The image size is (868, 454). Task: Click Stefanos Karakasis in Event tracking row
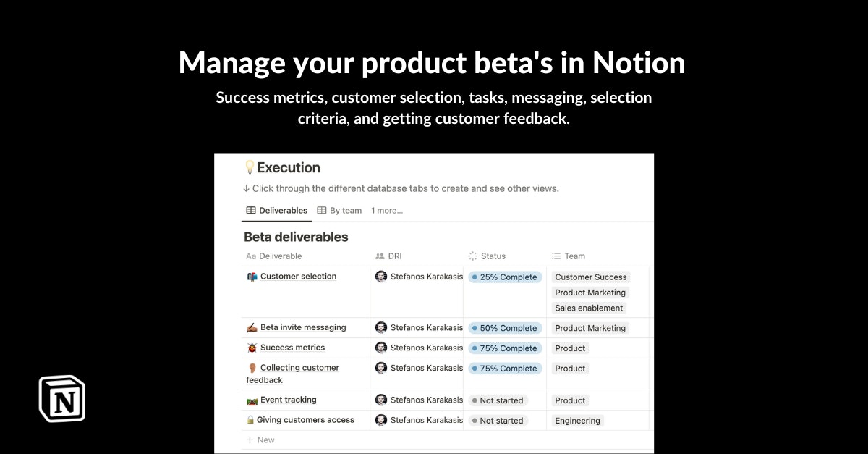pyautogui.click(x=427, y=400)
